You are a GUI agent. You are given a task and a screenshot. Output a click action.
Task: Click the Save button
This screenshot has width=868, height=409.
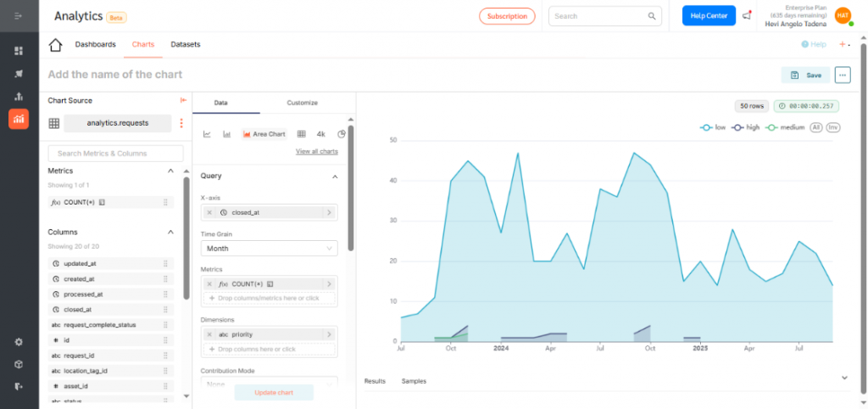pyautogui.click(x=805, y=75)
